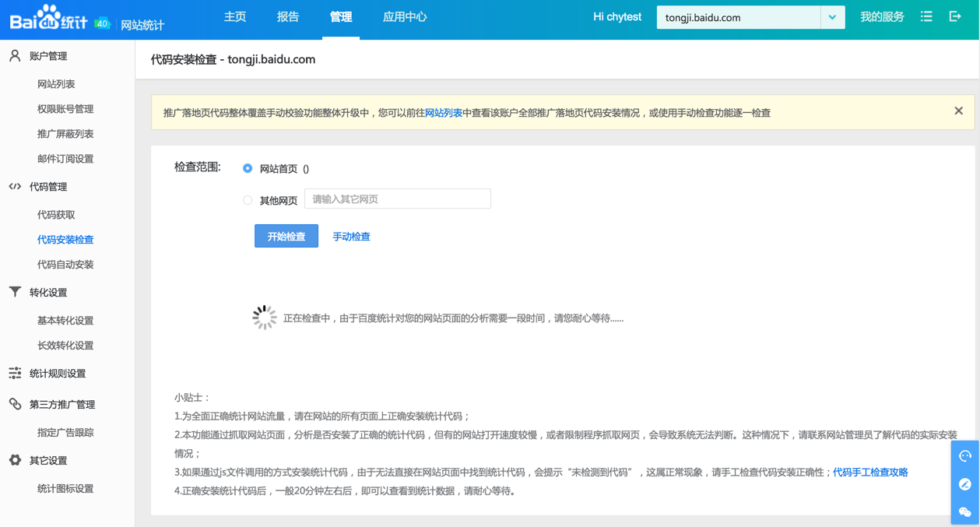
Task: Switch to the 报告 tab
Action: click(x=288, y=17)
